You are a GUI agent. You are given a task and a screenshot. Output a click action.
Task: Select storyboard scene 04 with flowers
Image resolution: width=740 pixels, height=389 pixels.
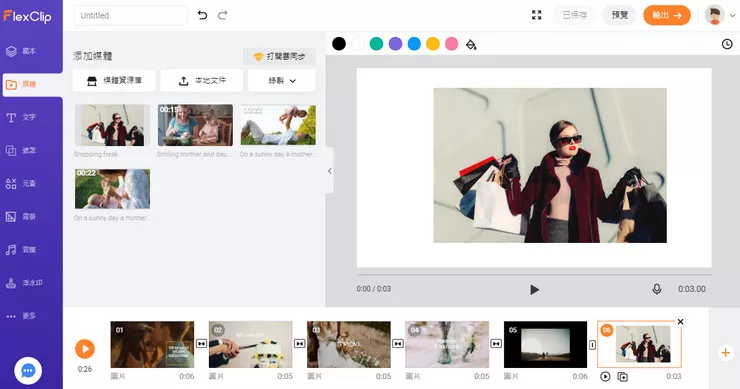click(x=447, y=345)
